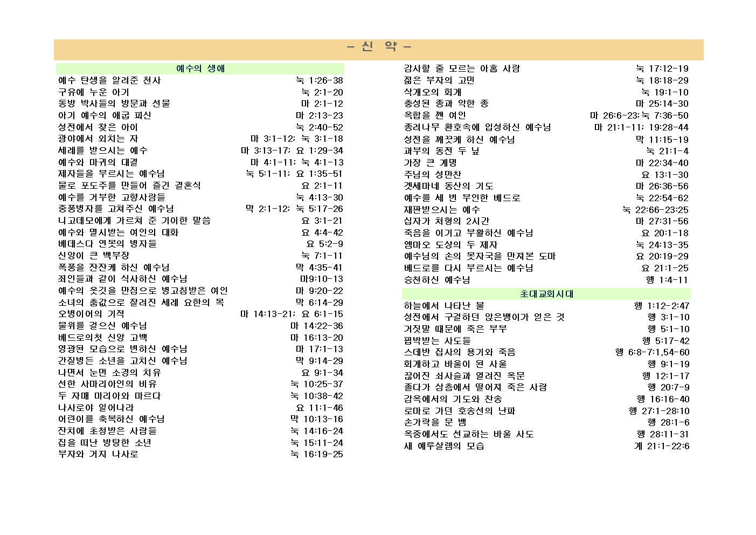Click '두 자매 마리아와 마르다'
Image resolution: width=756 pixels, height=535 pixels.
tap(109, 396)
